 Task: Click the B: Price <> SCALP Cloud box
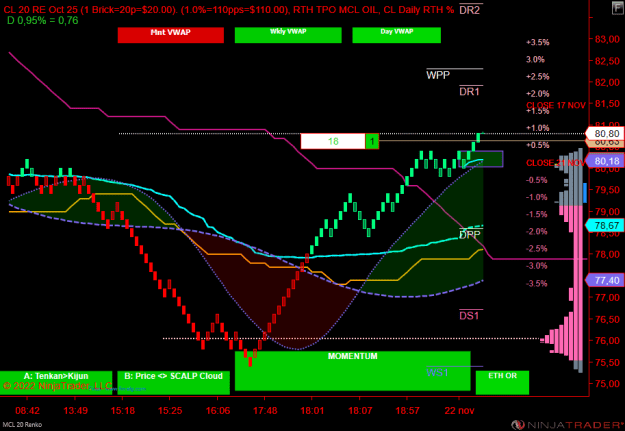(173, 383)
